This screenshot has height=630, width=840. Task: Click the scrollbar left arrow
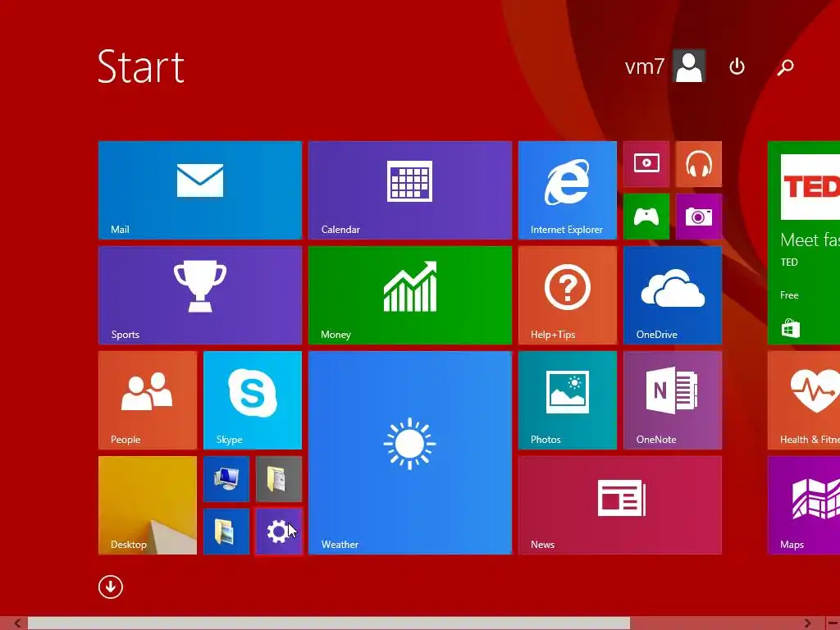click(18, 623)
